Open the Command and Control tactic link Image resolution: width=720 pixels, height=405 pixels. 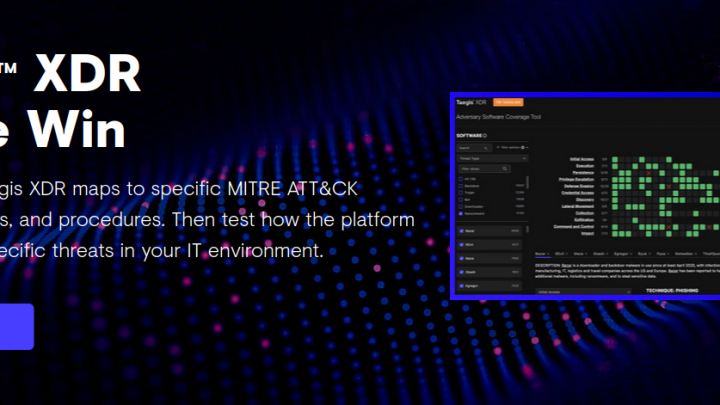coord(574,226)
